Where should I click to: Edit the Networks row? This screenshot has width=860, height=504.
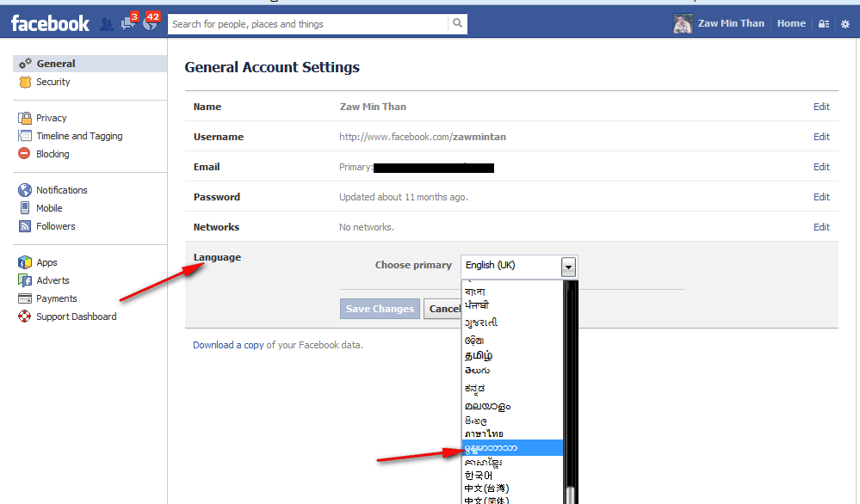[x=821, y=227]
